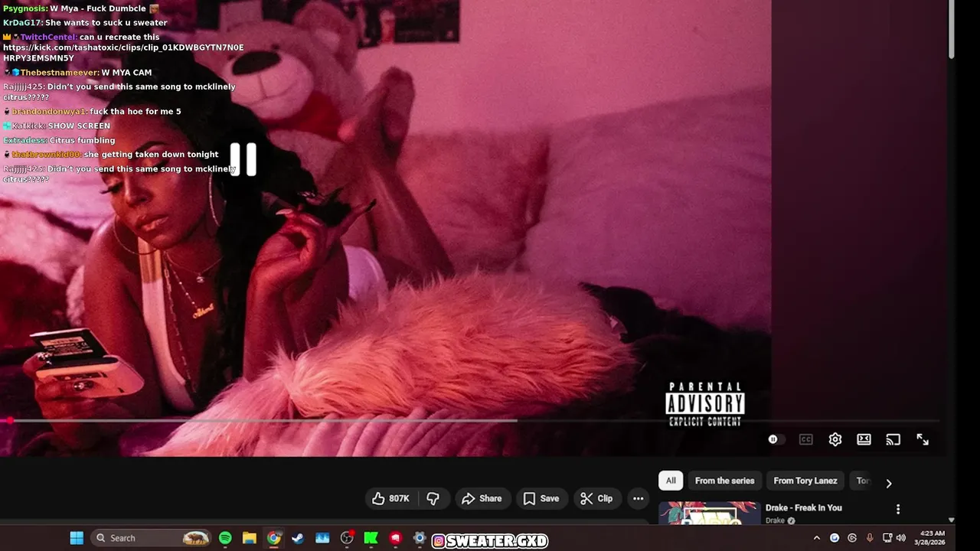This screenshot has height=551, width=980.
Task: Click the page scrollbar down arrow
Action: click(x=952, y=520)
